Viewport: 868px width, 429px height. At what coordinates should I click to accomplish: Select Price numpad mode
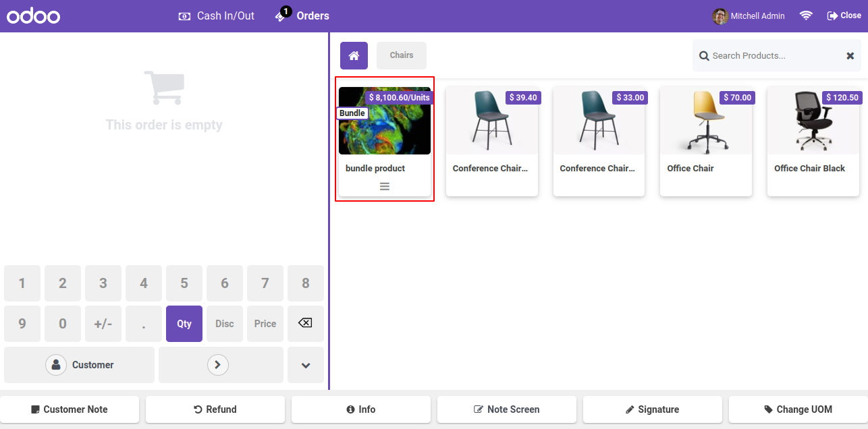[x=265, y=324]
